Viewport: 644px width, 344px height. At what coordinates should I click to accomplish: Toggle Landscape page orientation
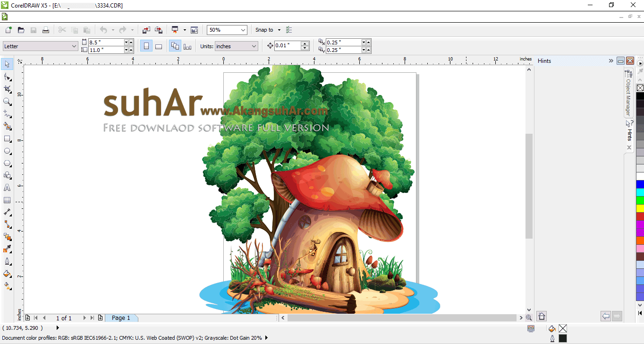[159, 46]
